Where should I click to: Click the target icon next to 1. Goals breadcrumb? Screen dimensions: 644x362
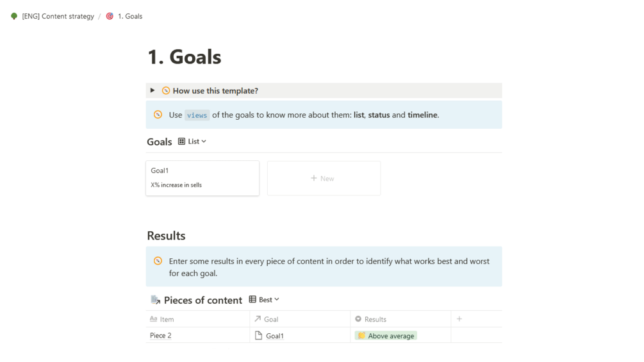110,16
